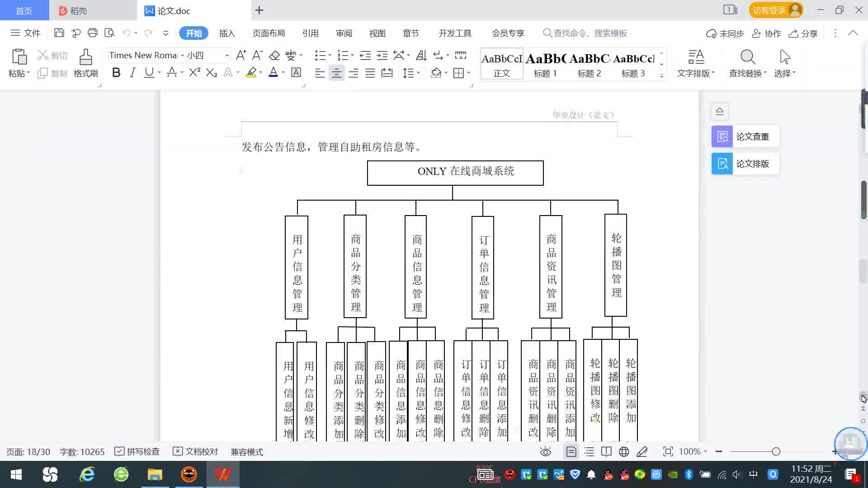Apply superscript formatting
Screen dimensions: 868x488
click(x=195, y=72)
